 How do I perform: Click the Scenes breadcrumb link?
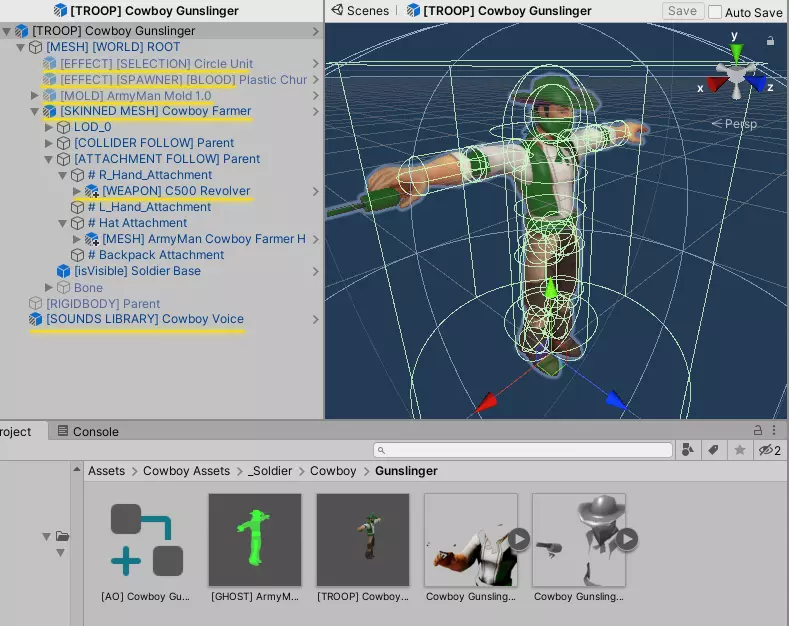point(367,11)
